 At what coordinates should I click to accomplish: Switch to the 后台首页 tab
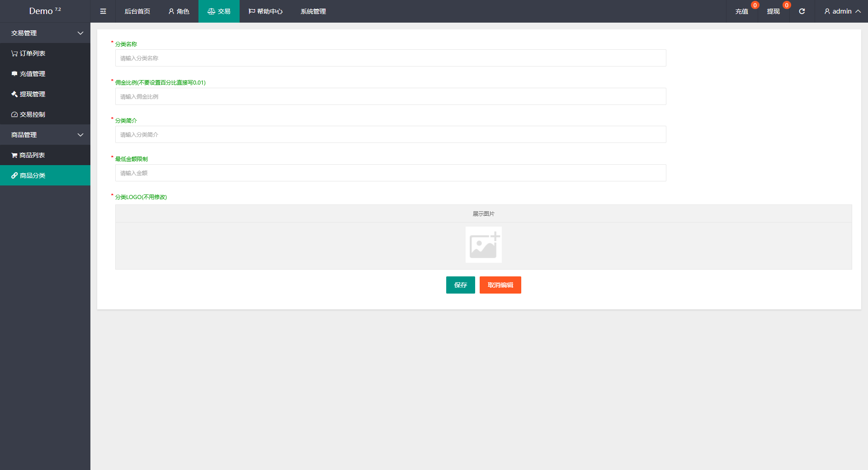(137, 11)
